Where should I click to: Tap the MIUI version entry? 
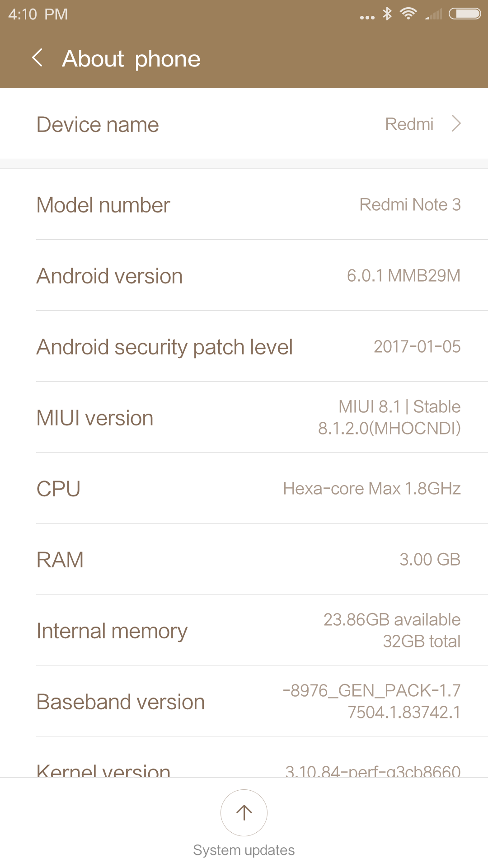[x=244, y=418]
